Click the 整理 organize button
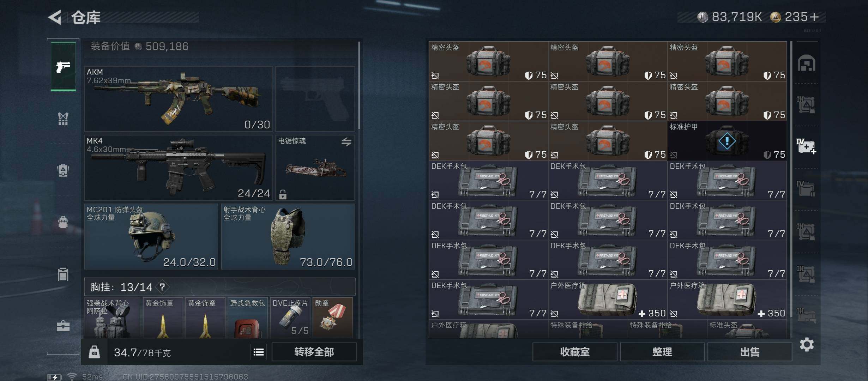 [662, 352]
